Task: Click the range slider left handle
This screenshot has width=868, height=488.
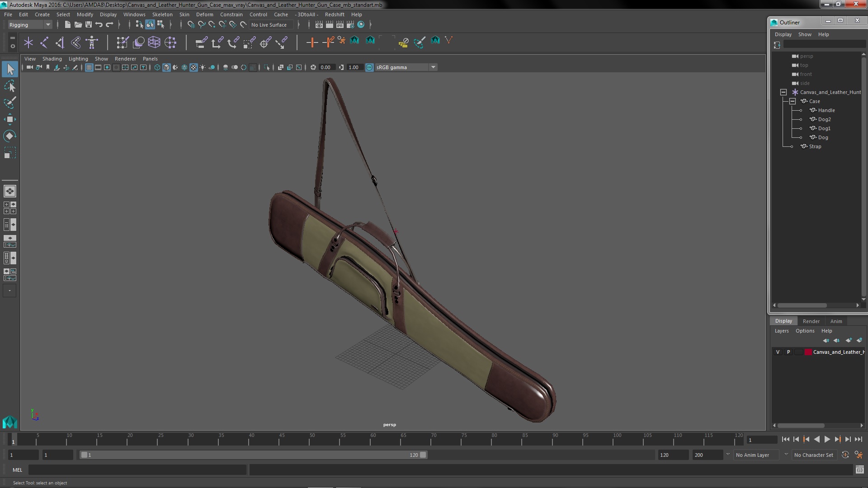Action: (84, 455)
